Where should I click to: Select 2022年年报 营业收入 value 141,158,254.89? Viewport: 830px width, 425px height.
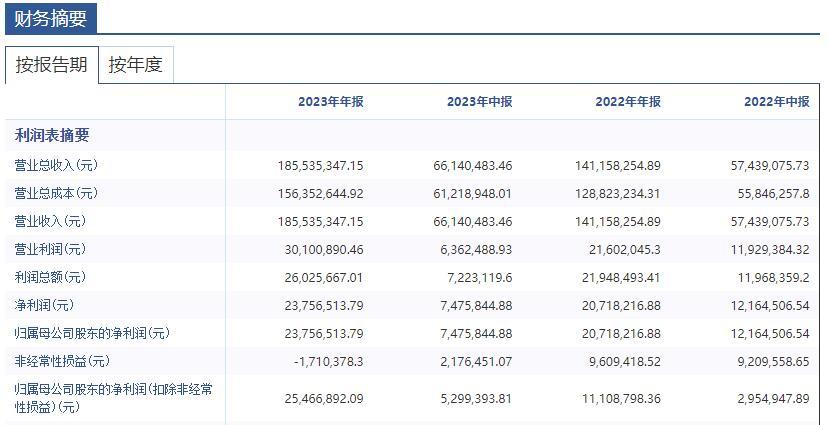tap(618, 222)
